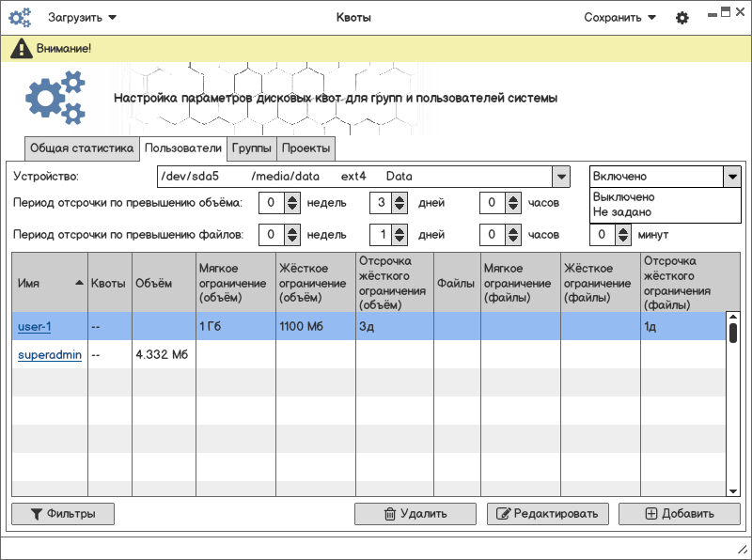The height and width of the screenshot is (560, 752).
Task: Click the table's vertical scrollbar thumb
Action: [733, 333]
